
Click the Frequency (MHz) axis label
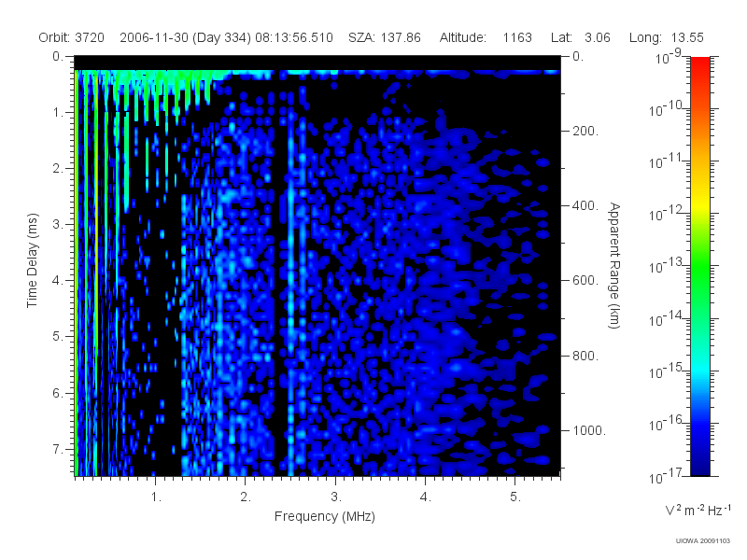pos(324,516)
